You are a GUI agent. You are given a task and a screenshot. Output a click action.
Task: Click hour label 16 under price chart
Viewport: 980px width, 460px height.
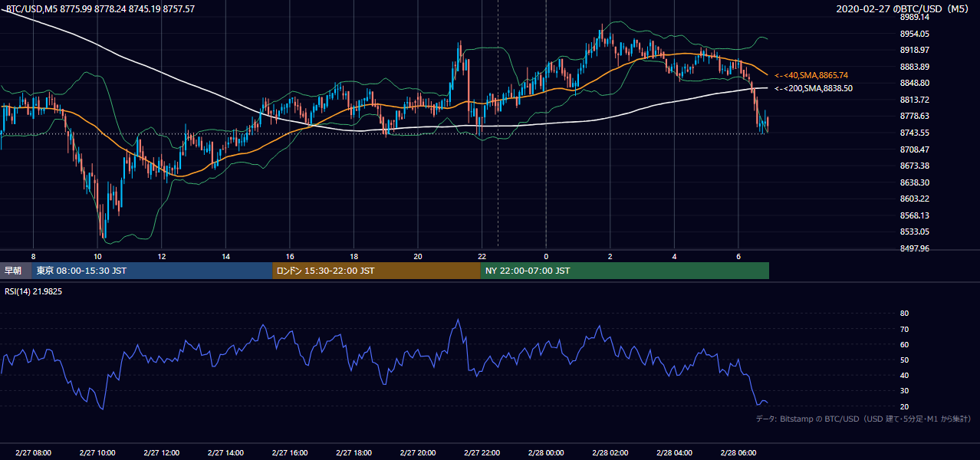(290, 256)
